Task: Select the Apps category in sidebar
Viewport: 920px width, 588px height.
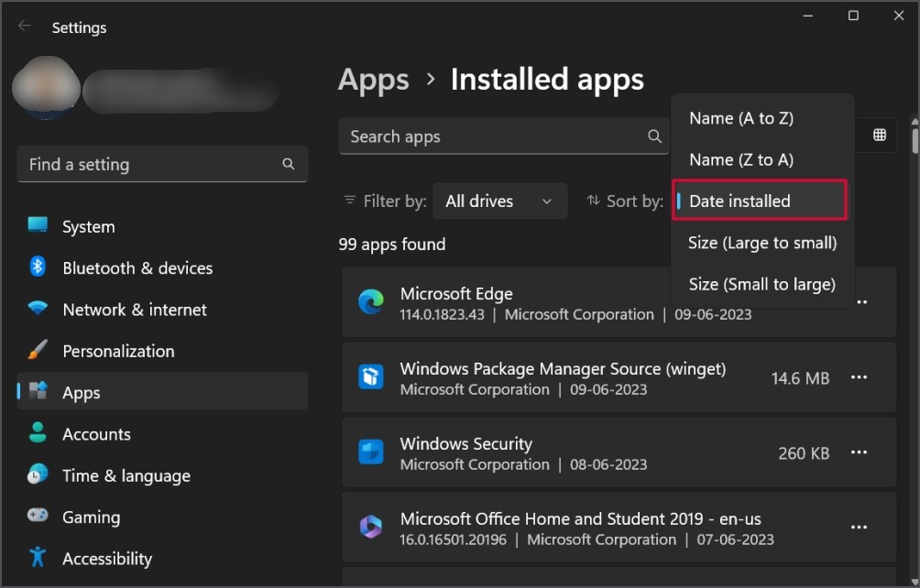Action: (162, 392)
